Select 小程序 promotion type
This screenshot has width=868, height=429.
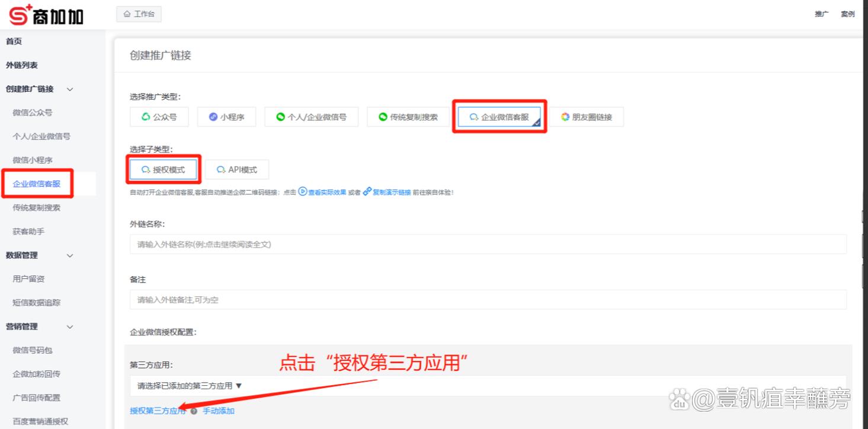pyautogui.click(x=226, y=117)
